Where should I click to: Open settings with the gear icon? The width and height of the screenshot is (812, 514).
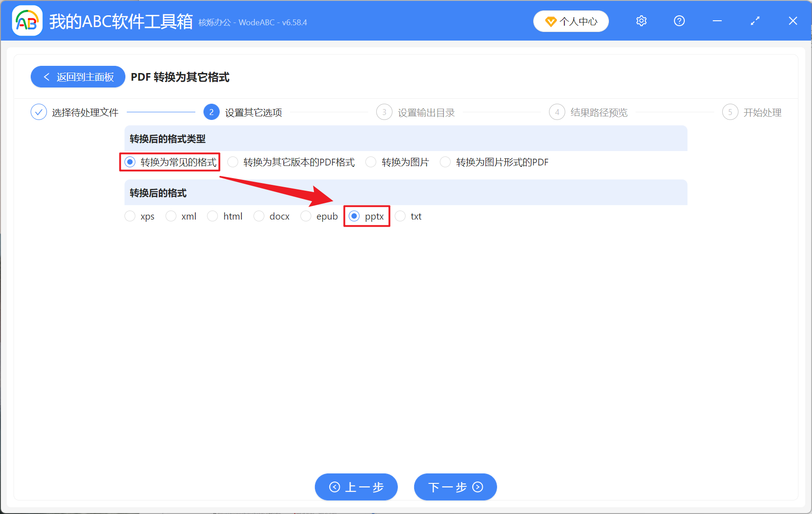tap(641, 21)
